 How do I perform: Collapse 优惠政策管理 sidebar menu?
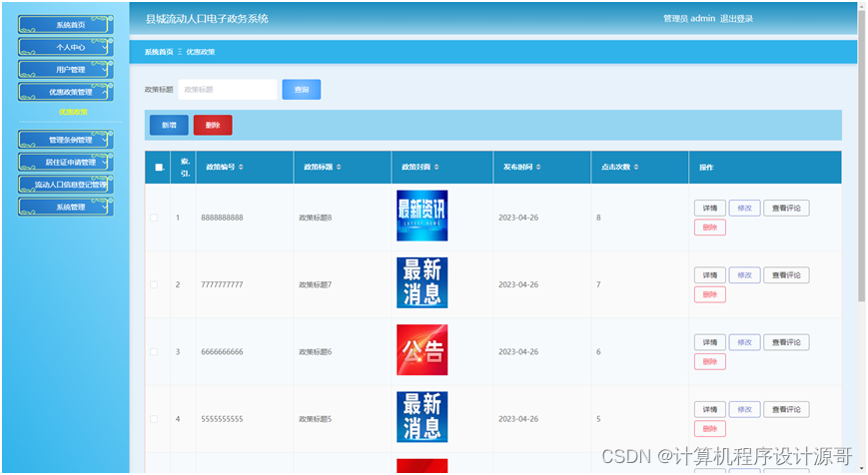[66, 92]
